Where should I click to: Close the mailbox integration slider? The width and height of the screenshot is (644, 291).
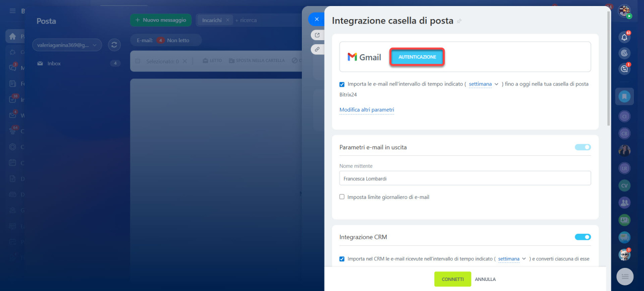(x=316, y=19)
